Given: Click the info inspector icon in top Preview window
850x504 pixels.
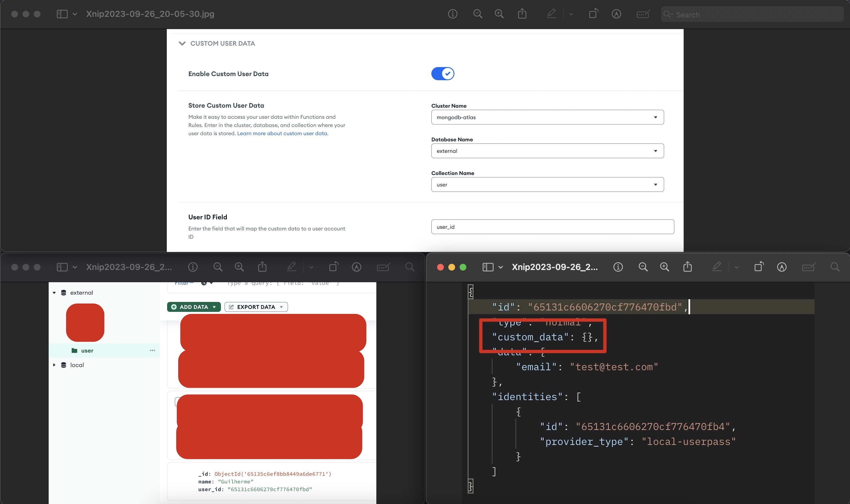Looking at the screenshot, I should click(452, 14).
